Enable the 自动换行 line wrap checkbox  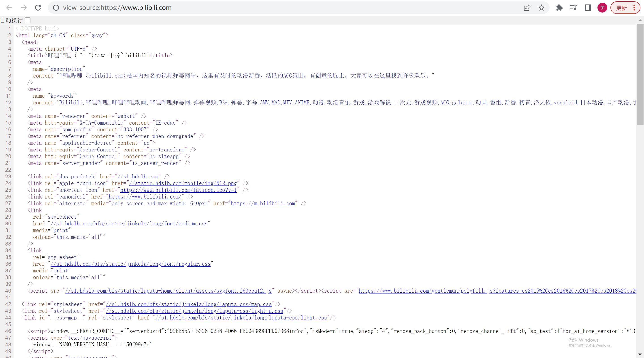(x=28, y=20)
